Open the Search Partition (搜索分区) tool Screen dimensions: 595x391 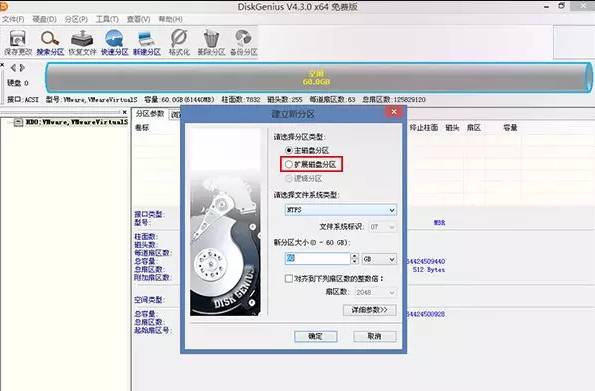tap(50, 43)
